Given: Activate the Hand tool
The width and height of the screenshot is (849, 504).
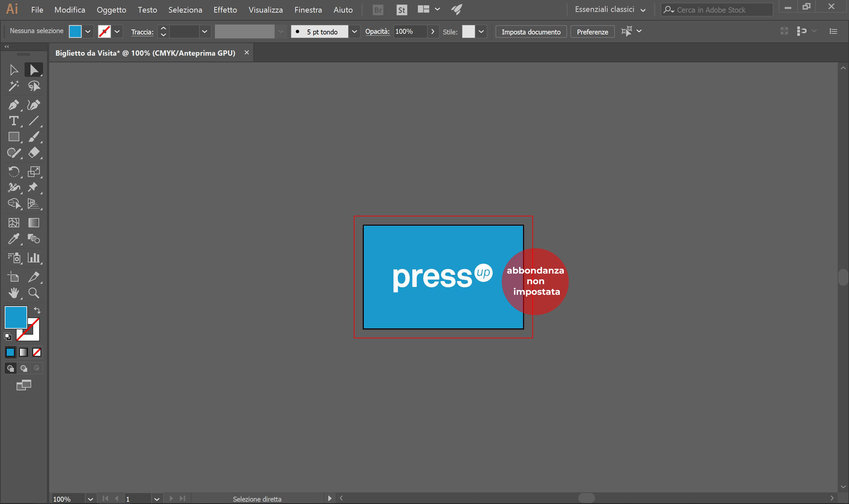Looking at the screenshot, I should (14, 293).
